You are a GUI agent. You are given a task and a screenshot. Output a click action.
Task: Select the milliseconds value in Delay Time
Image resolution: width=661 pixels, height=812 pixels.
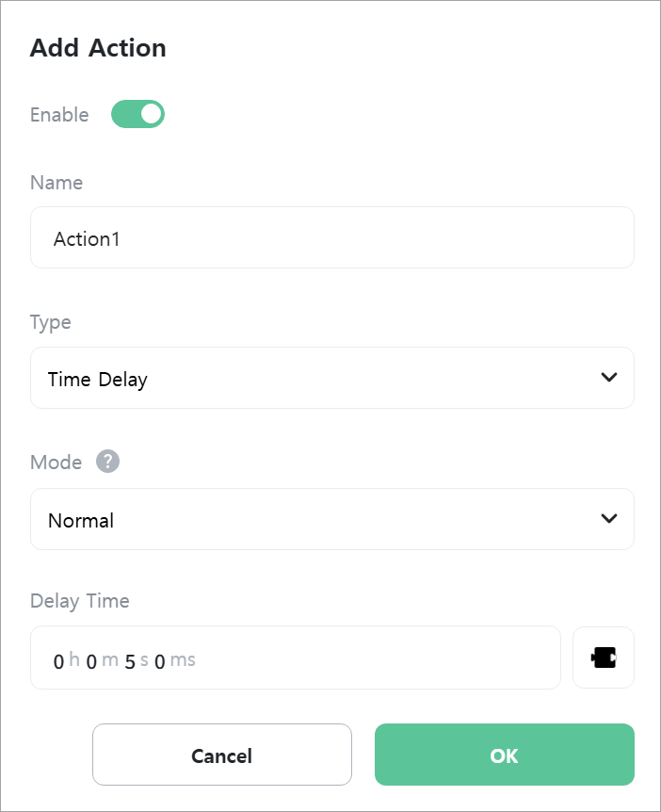[160, 661]
